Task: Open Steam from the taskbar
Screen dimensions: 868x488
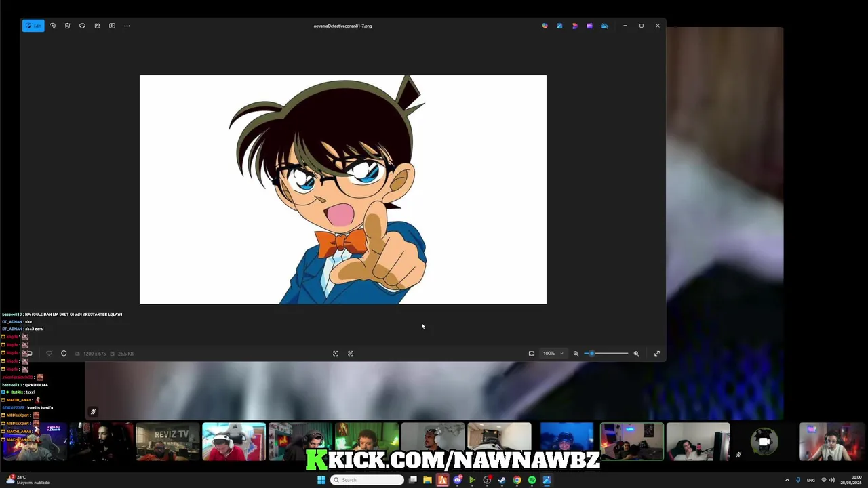Action: coord(502,480)
